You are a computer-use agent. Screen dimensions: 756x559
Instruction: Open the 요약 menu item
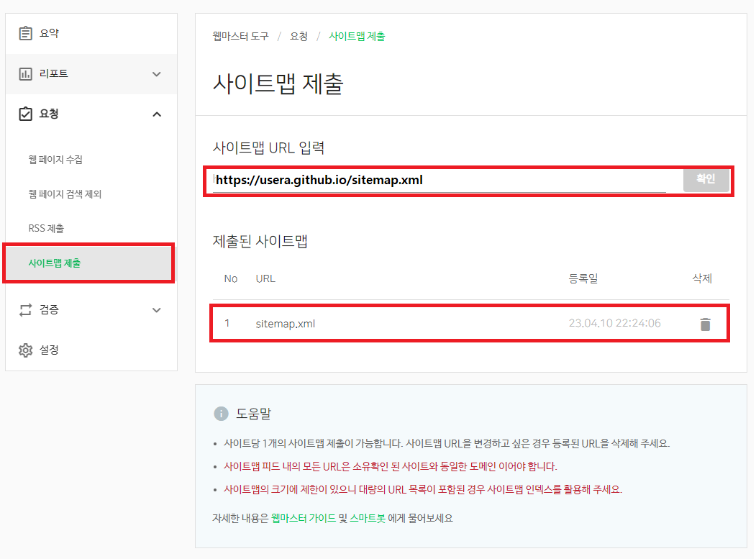coord(91,33)
